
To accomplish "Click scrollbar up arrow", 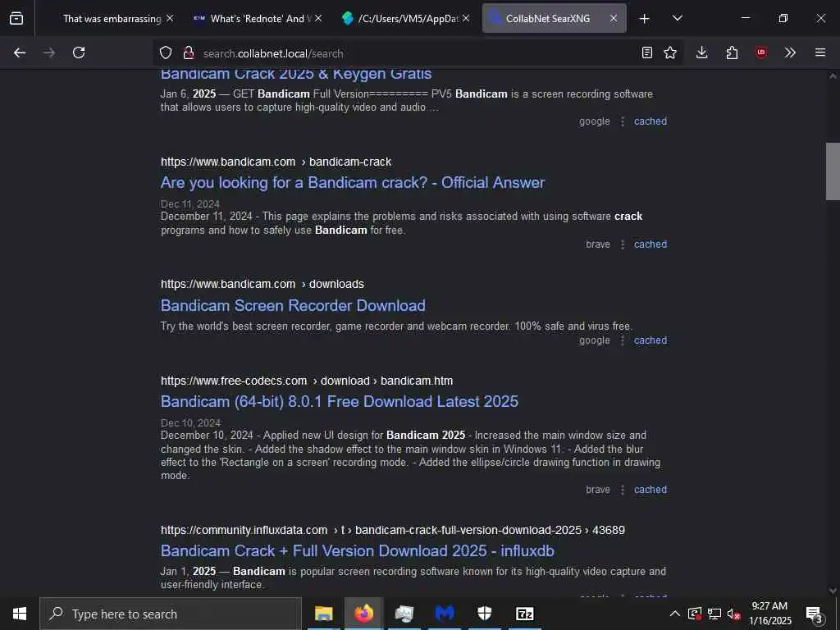I will (833, 76).
